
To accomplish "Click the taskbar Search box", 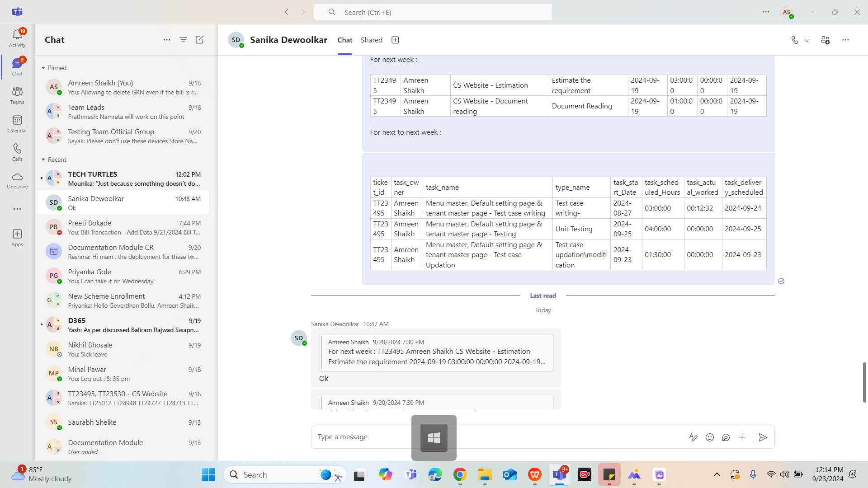I will (x=285, y=474).
